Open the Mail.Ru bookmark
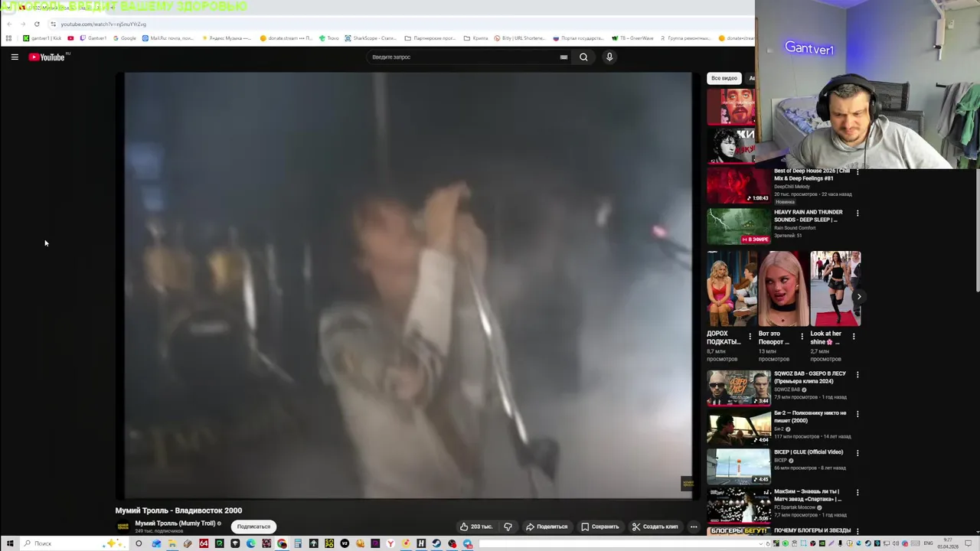 coord(168,38)
